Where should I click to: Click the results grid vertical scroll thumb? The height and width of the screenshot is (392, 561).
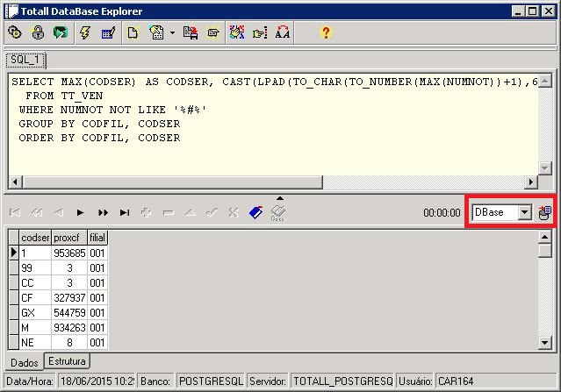click(544, 251)
